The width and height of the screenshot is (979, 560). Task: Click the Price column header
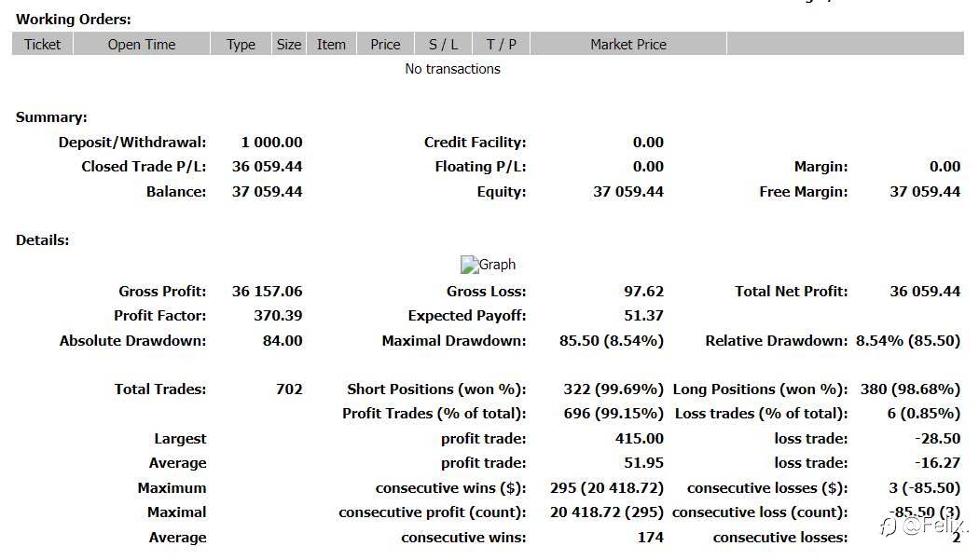(385, 44)
